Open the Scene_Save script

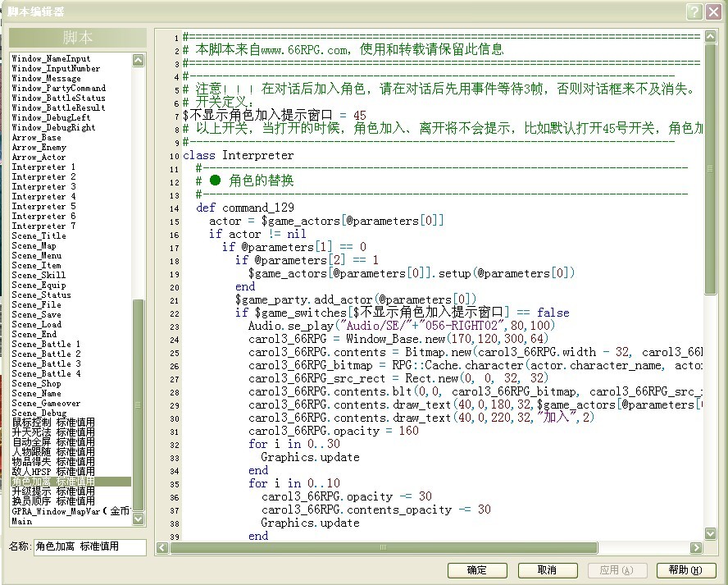click(x=37, y=314)
